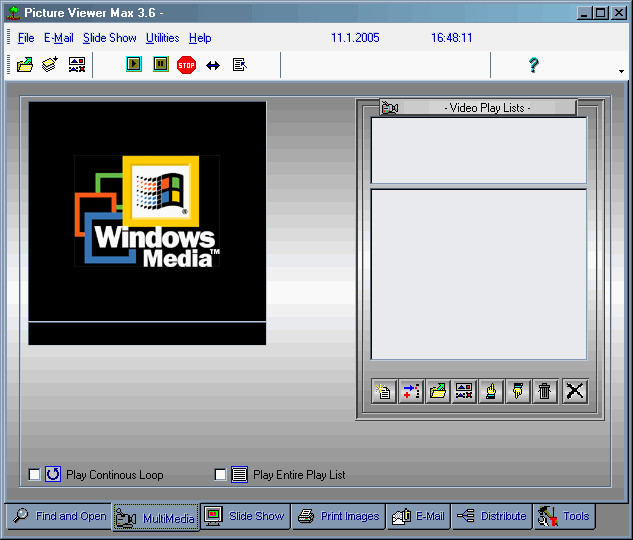Image resolution: width=633 pixels, height=540 pixels.
Task: Close the Video Play Lists panel with the X button
Action: point(575,391)
